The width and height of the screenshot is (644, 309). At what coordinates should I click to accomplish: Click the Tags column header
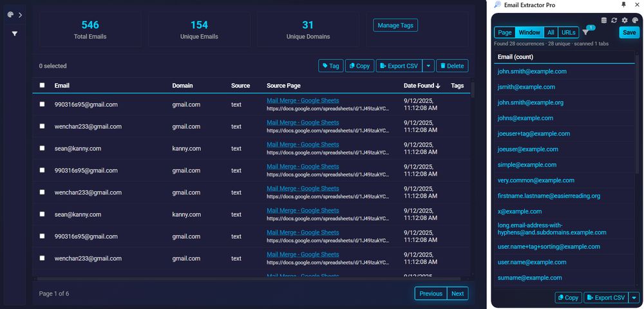point(457,86)
